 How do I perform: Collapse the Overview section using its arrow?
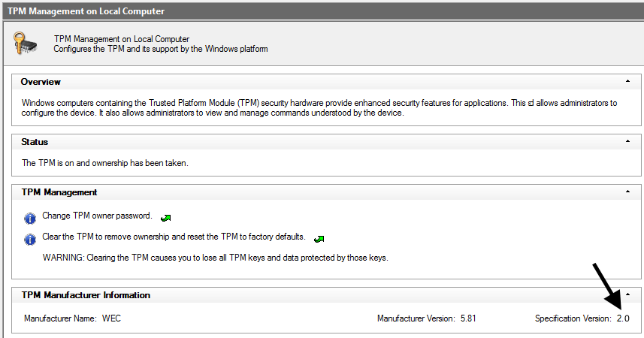pyautogui.click(x=627, y=81)
